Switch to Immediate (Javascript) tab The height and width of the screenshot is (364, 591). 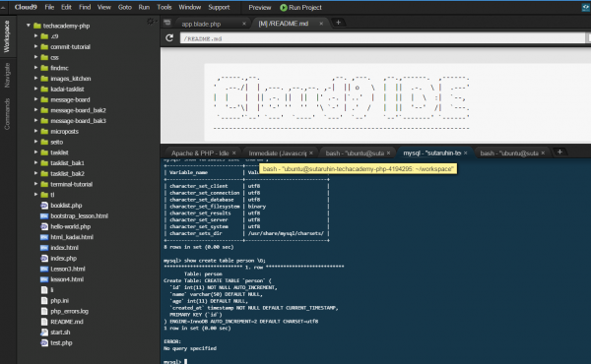coord(278,153)
